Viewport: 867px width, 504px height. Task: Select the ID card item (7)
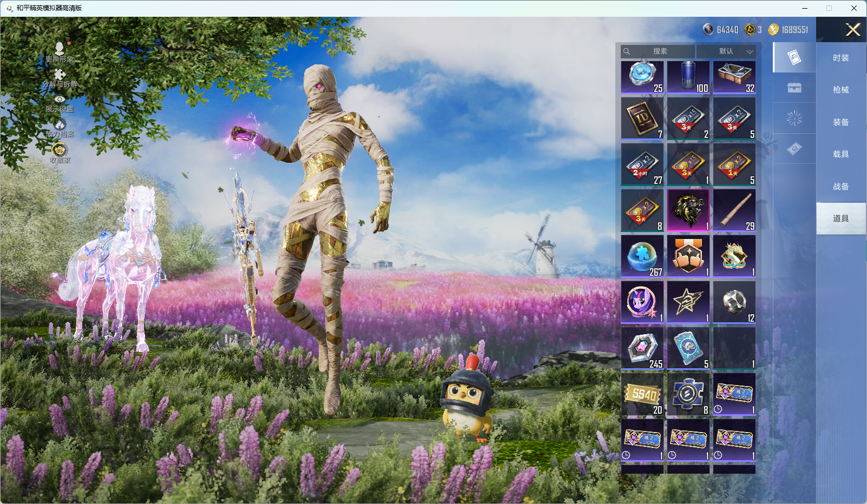pyautogui.click(x=642, y=118)
